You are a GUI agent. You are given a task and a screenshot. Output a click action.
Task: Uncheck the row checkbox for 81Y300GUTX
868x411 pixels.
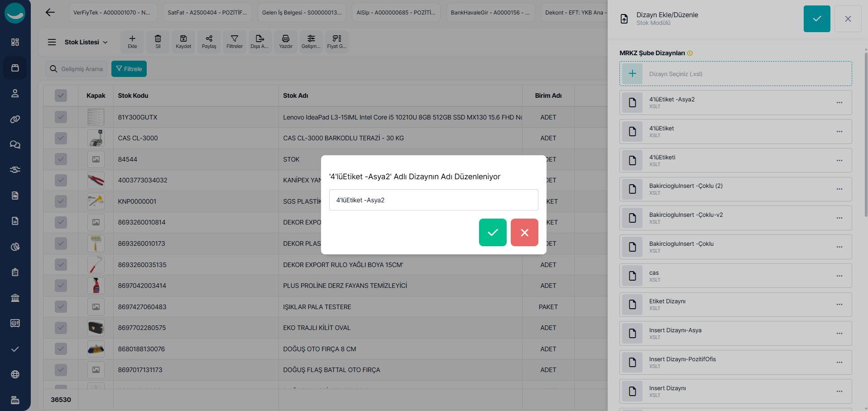click(x=61, y=117)
